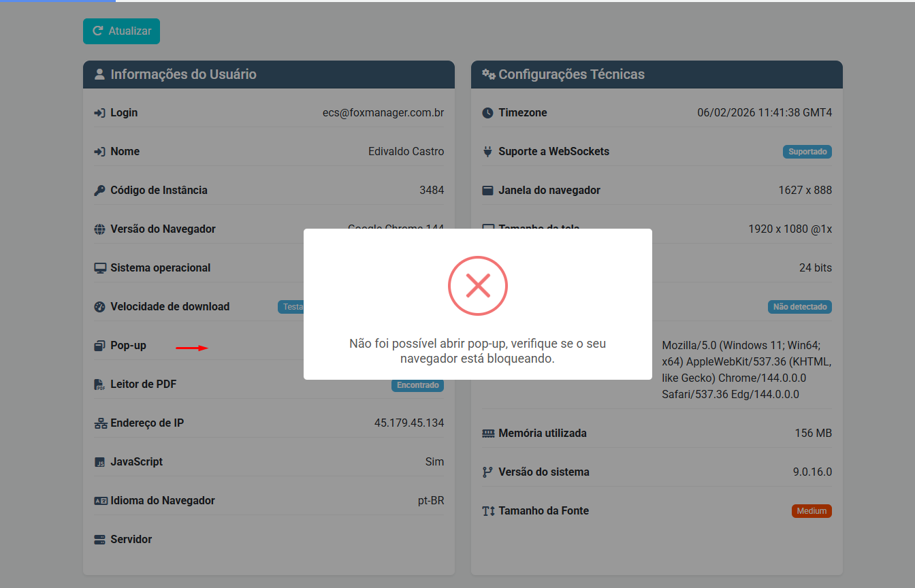The width and height of the screenshot is (915, 588).
Task: Click the Atualizar refresh button
Action: (121, 31)
